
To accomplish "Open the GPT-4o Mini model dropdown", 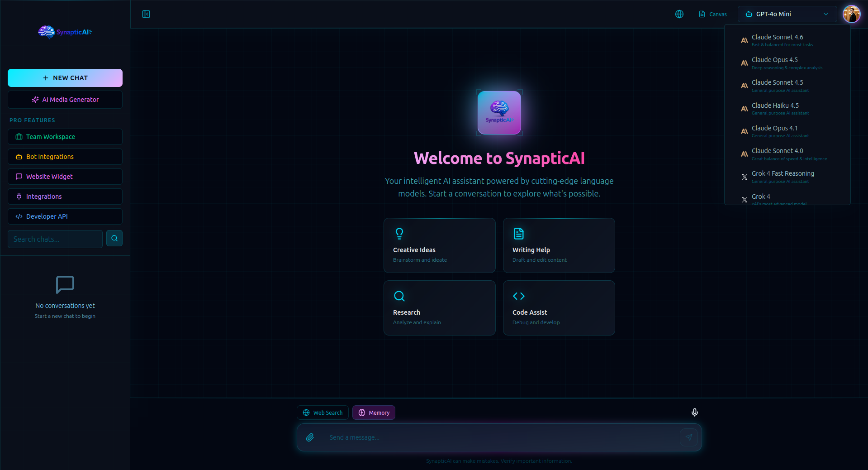I will (x=787, y=14).
